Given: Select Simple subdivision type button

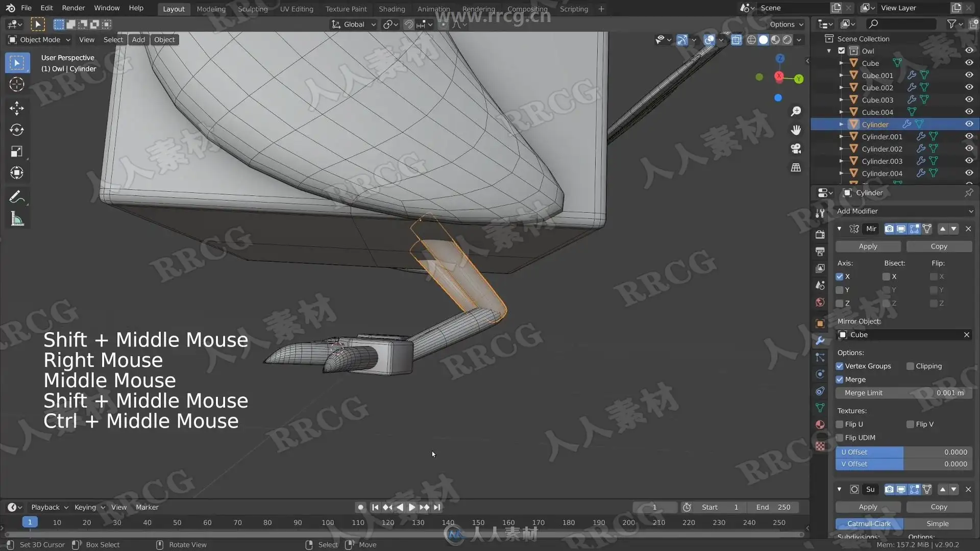Looking at the screenshot, I should pos(937,524).
